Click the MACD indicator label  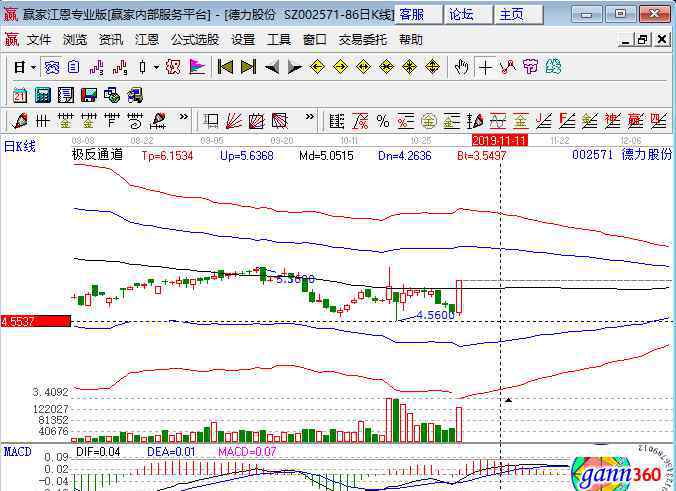(18, 451)
